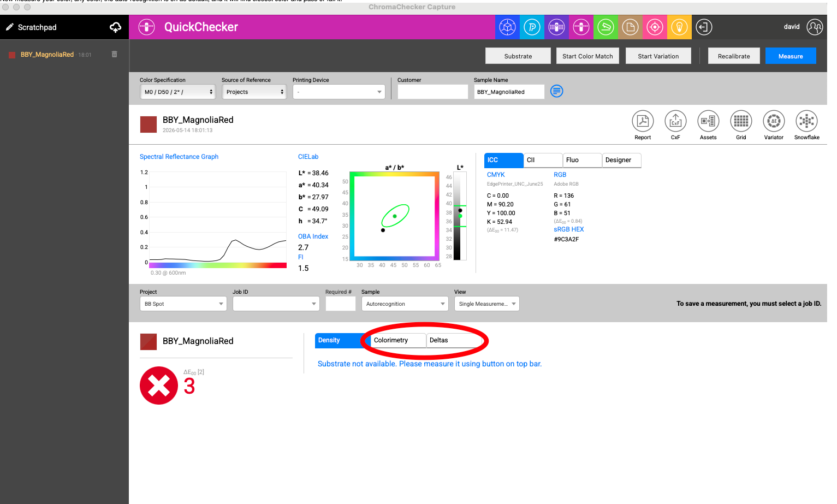
Task: Switch to the Fluo tab
Action: [582, 160]
